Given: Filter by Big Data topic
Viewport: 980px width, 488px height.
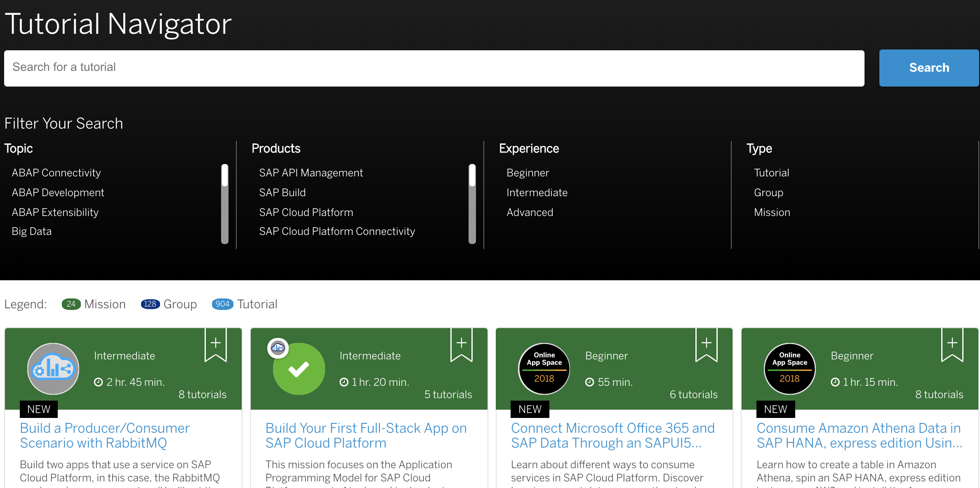Looking at the screenshot, I should tap(31, 231).
